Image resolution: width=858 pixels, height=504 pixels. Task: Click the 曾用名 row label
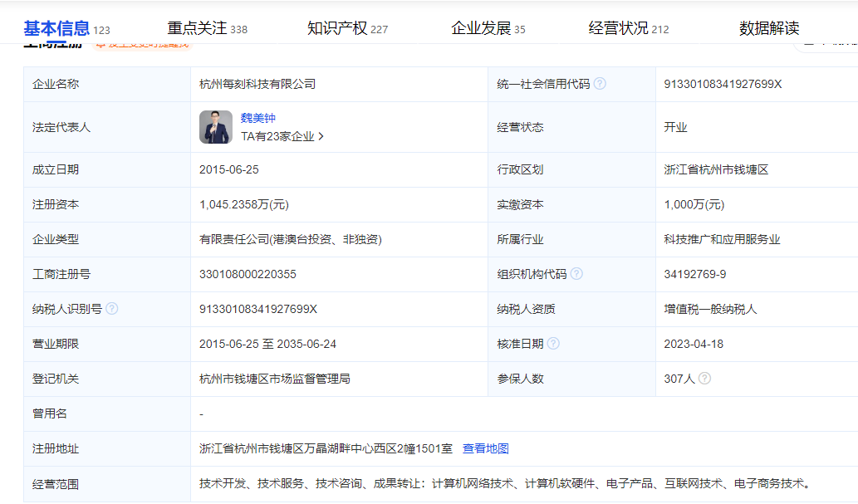[x=50, y=413]
